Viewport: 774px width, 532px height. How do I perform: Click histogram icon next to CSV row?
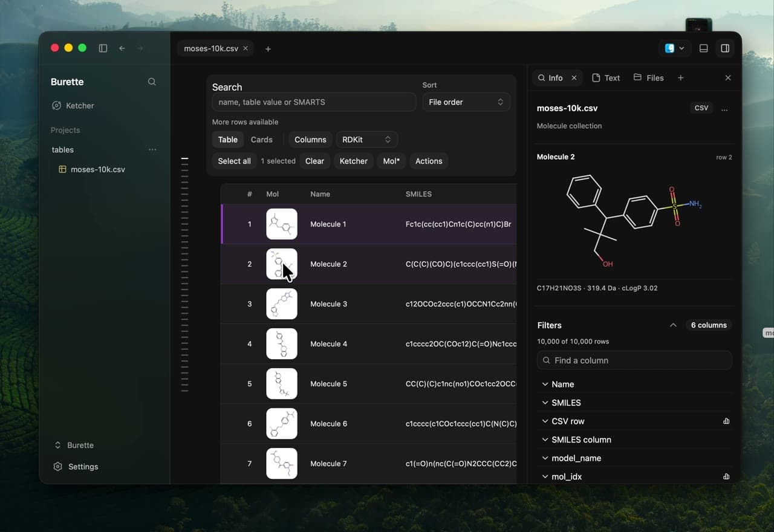[726, 421]
